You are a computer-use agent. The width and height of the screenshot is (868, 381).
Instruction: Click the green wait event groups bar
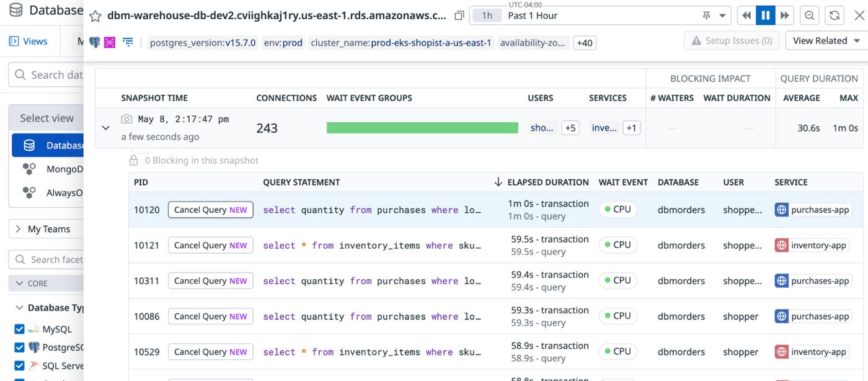click(x=422, y=127)
